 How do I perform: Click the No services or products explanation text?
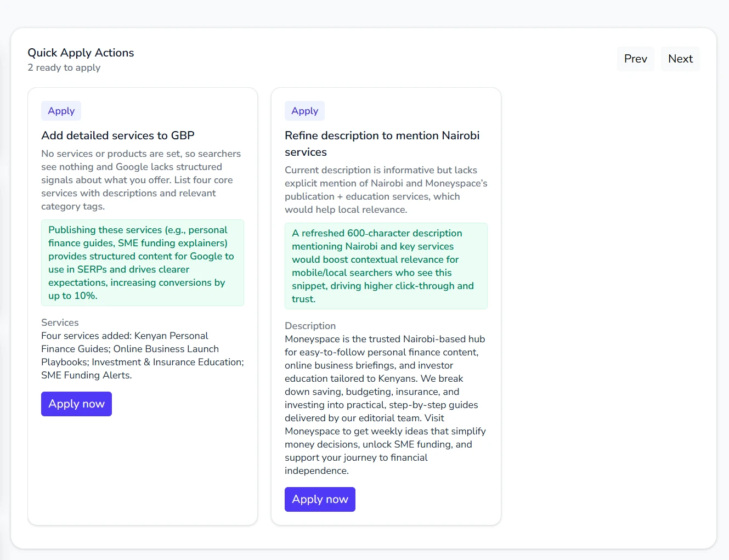tap(141, 180)
